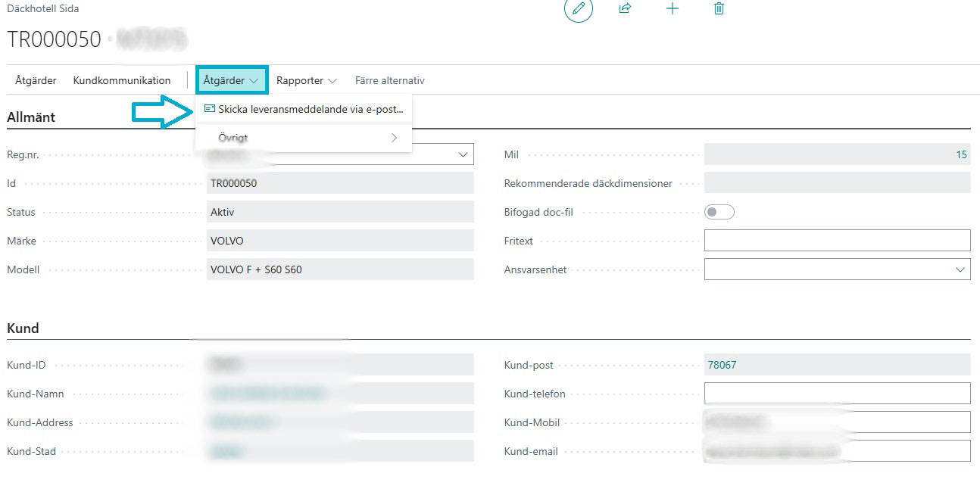Click the leftmost Åtgärder menu item
This screenshot has height=492, width=980.
(36, 80)
